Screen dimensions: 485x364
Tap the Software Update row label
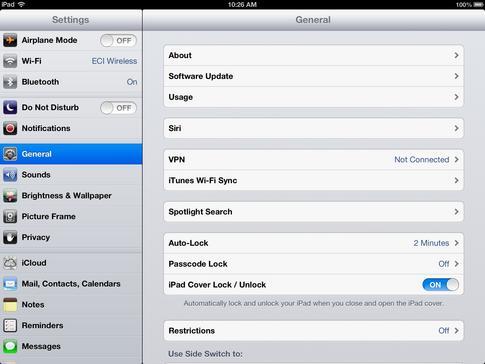(201, 76)
